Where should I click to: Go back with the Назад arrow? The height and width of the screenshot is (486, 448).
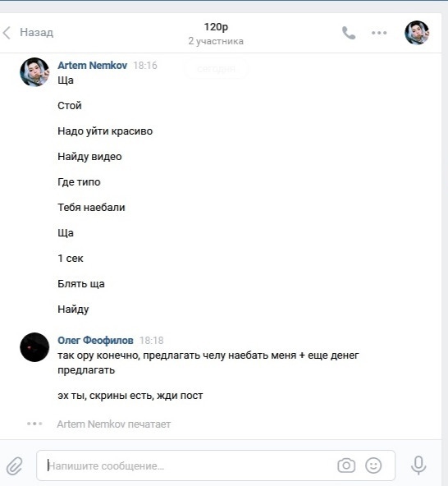pos(7,33)
